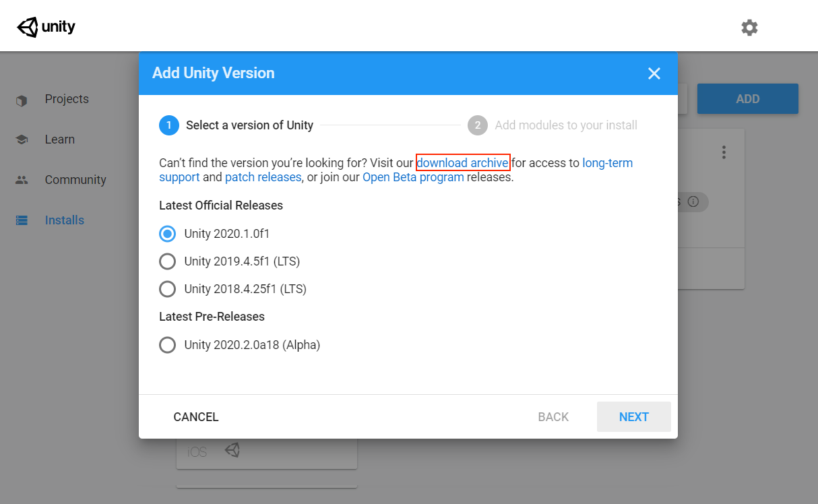Click the Unity logo in header

pyautogui.click(x=46, y=27)
